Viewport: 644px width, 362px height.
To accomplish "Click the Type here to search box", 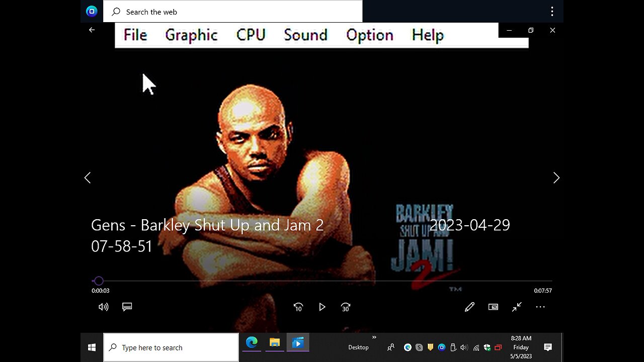I will (x=171, y=347).
